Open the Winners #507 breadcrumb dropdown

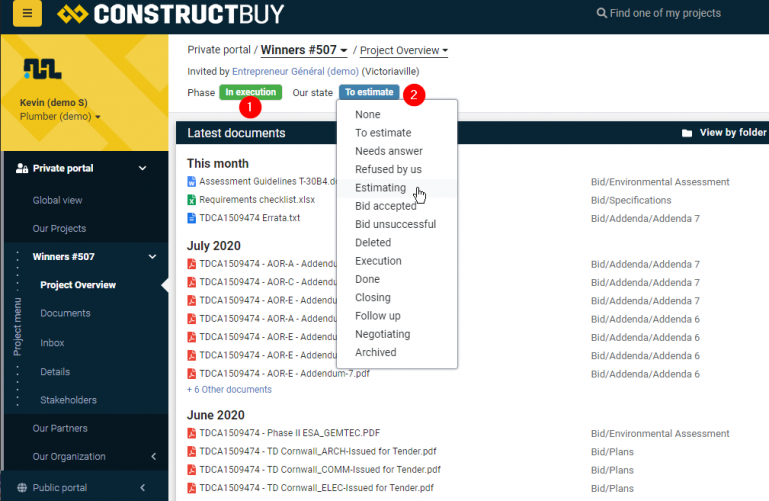pyautogui.click(x=304, y=50)
